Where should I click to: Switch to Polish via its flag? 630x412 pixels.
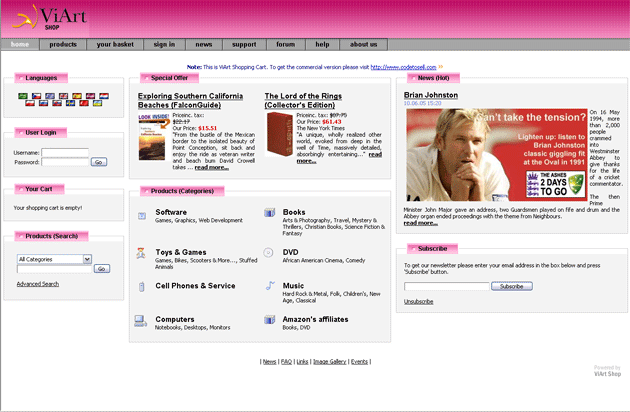[30, 103]
